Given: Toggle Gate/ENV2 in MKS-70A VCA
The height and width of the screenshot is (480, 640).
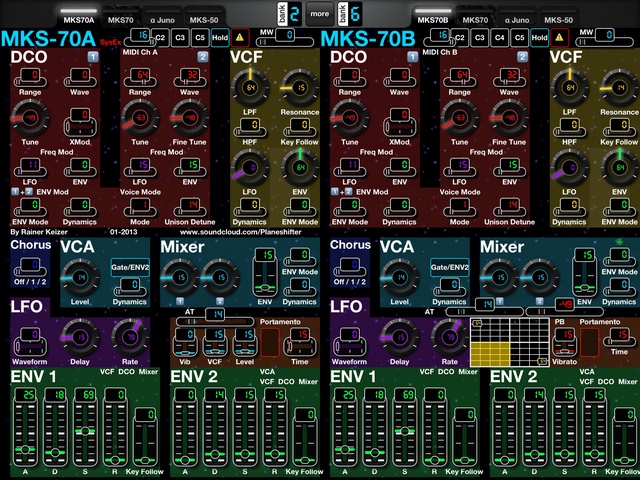Looking at the screenshot, I should click(130, 267).
